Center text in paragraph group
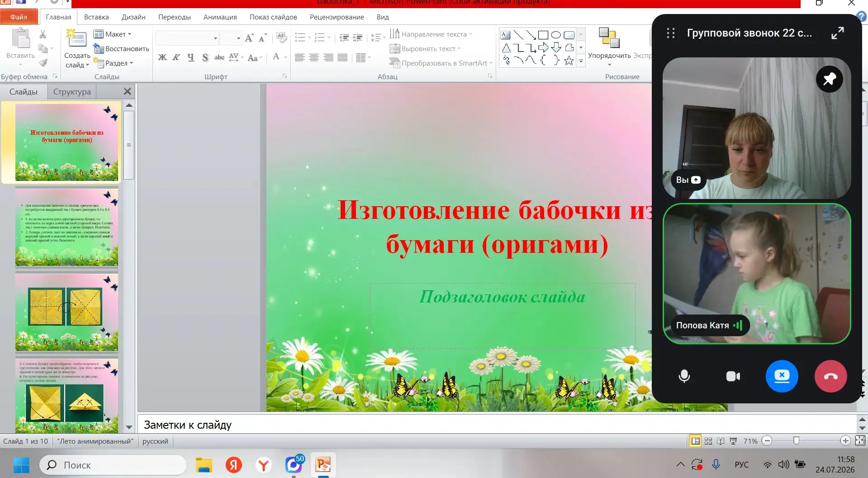868x478 pixels. 314,57
